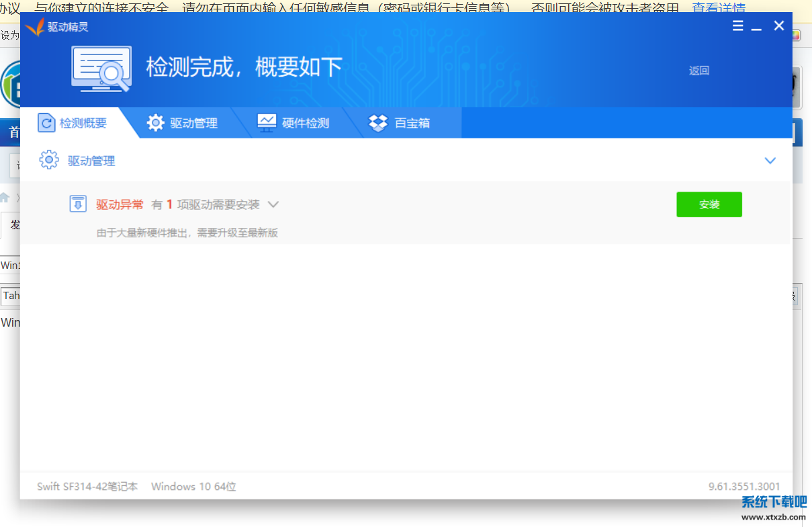Expand the dropdown arrow after 需要安装
The height and width of the screenshot is (527, 812).
point(273,204)
